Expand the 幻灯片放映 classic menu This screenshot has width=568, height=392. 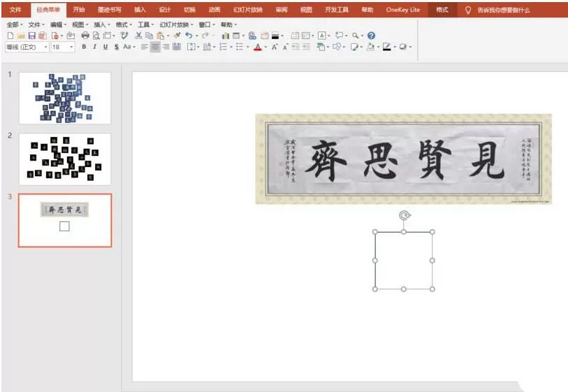tap(177, 24)
